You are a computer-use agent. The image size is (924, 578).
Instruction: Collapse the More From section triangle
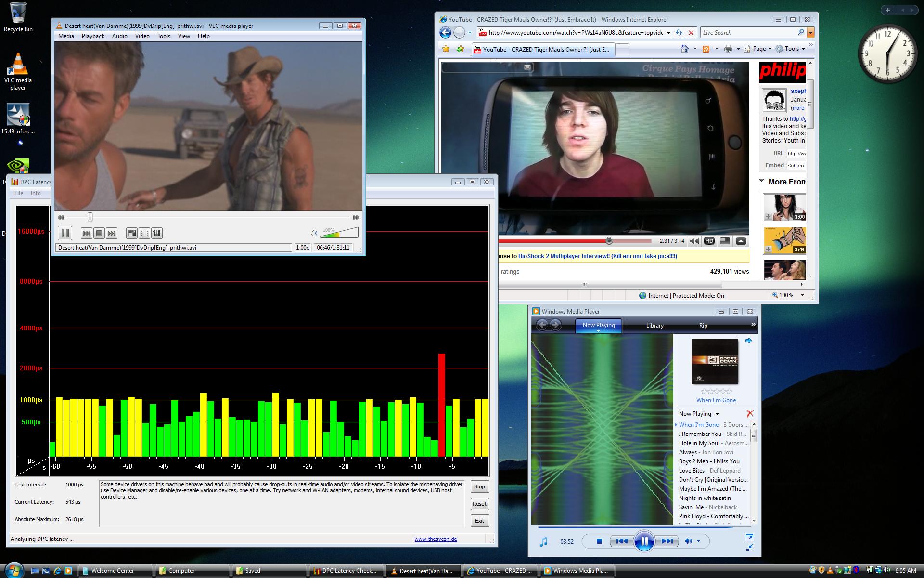click(x=762, y=181)
